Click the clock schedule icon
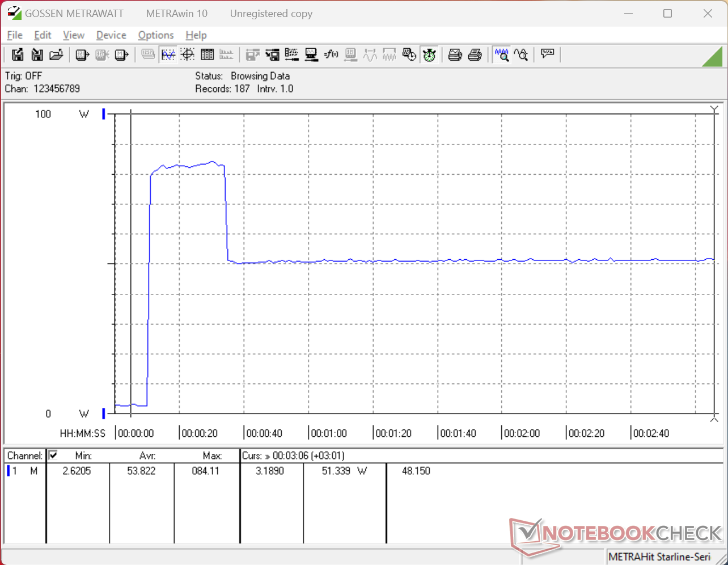 coord(409,54)
